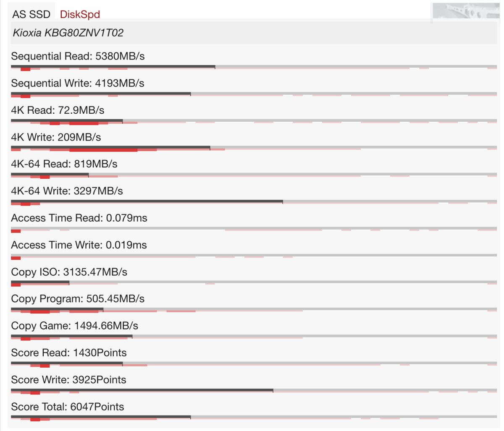The height and width of the screenshot is (431, 504).
Task: Select the 4K Read 72.9MB/s label
Action: (58, 110)
